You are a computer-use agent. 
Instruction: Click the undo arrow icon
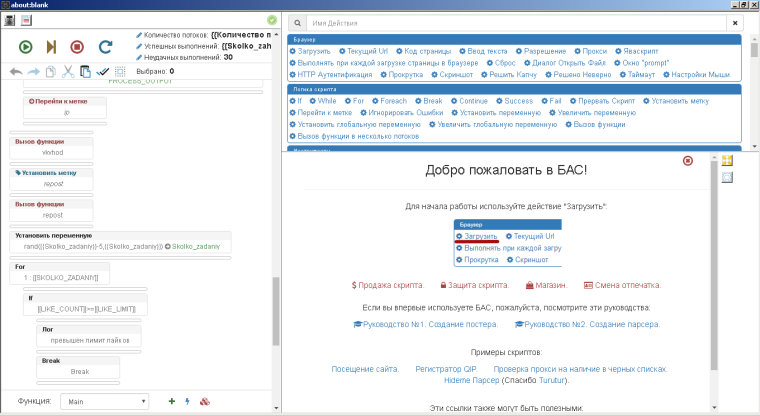point(16,71)
